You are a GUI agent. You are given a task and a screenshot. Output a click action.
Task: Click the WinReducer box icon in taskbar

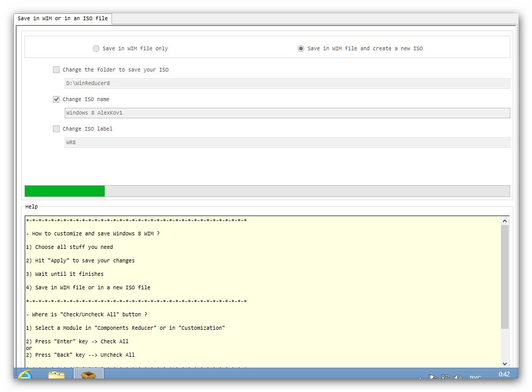[89, 374]
